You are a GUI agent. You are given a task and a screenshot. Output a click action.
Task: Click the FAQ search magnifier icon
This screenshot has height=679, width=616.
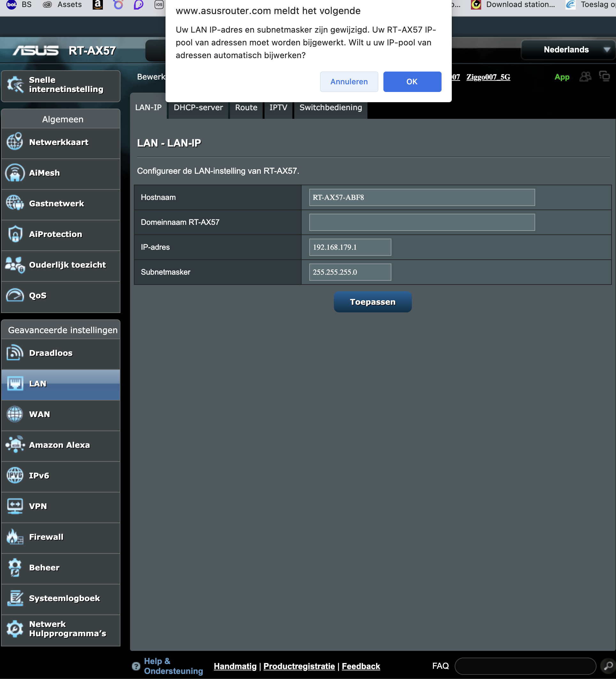(608, 666)
